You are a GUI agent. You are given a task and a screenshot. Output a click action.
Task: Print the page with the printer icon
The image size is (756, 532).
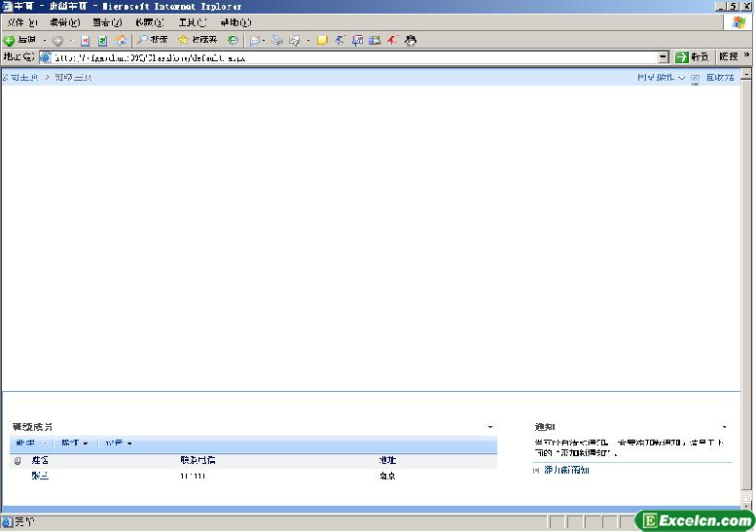pos(276,41)
